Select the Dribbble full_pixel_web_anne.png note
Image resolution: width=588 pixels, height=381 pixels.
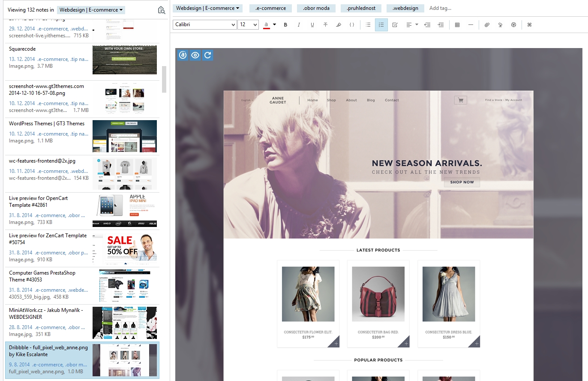pyautogui.click(x=82, y=360)
